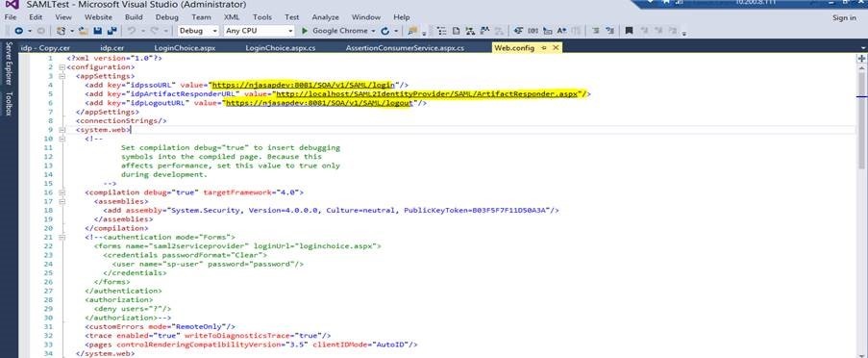Click the idpssoURL https login link
The width and height of the screenshot is (868, 358).
tap(303, 85)
